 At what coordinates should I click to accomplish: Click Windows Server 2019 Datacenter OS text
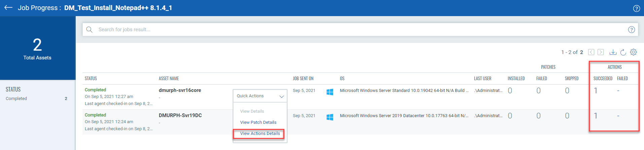pos(404,115)
